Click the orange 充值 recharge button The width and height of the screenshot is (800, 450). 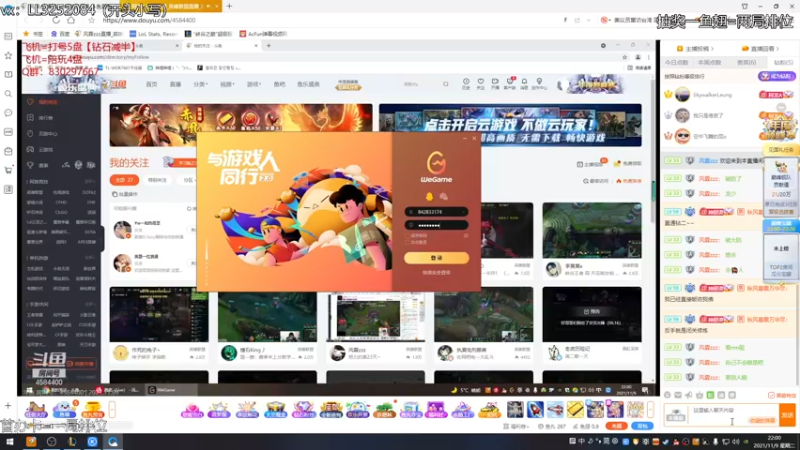(x=616, y=426)
